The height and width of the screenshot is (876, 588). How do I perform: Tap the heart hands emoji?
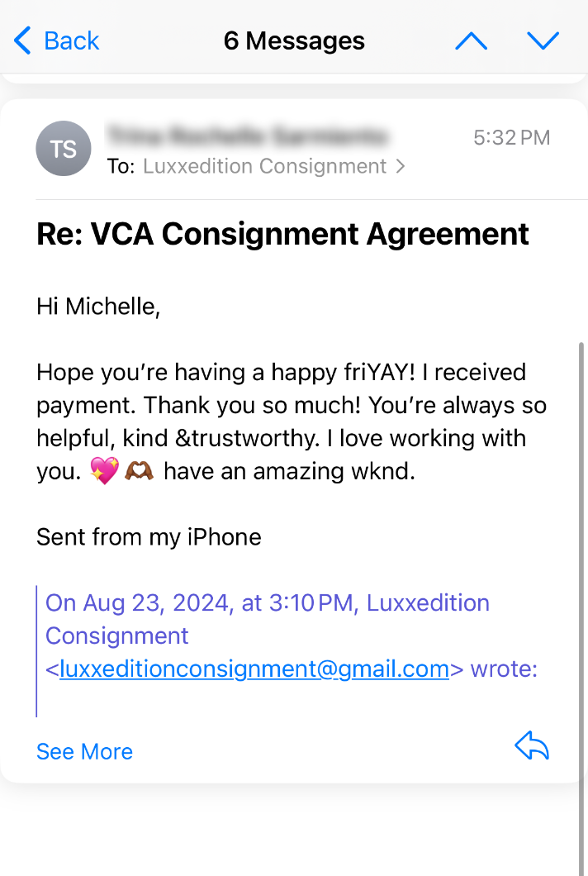coord(139,470)
